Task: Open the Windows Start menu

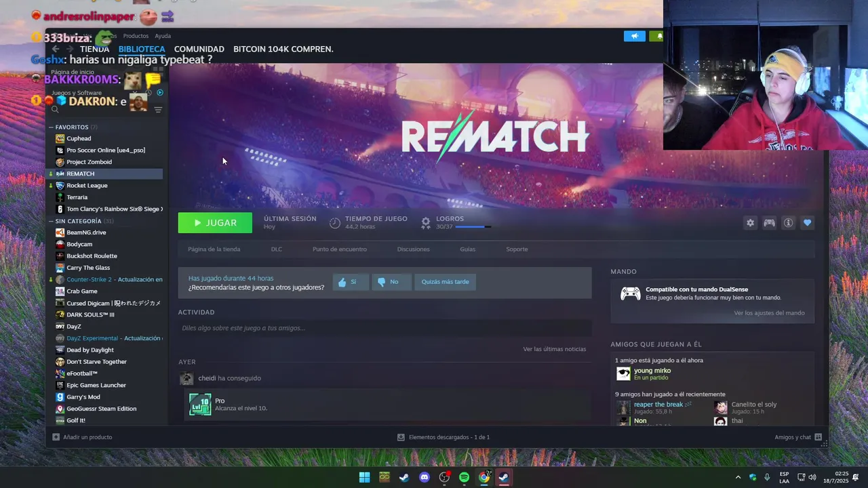Action: click(x=365, y=477)
